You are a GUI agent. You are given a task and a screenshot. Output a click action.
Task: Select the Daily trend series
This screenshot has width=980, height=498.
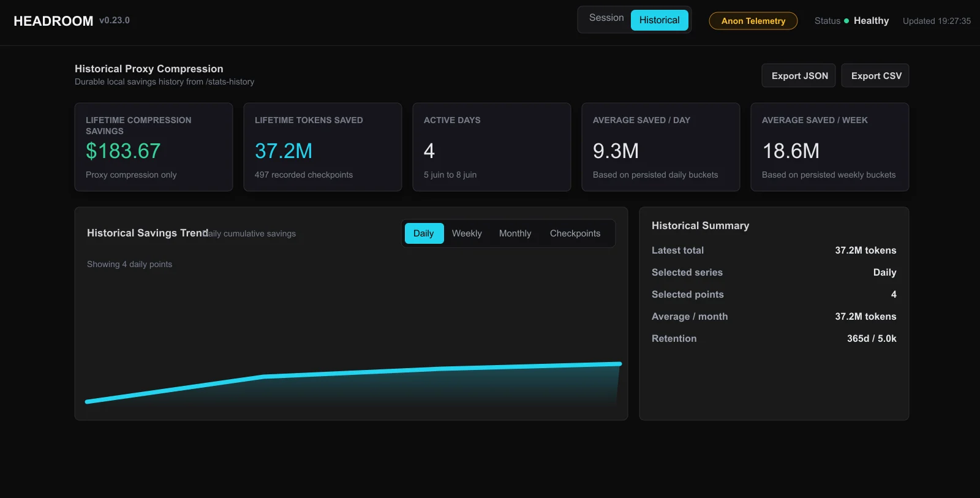coord(424,233)
